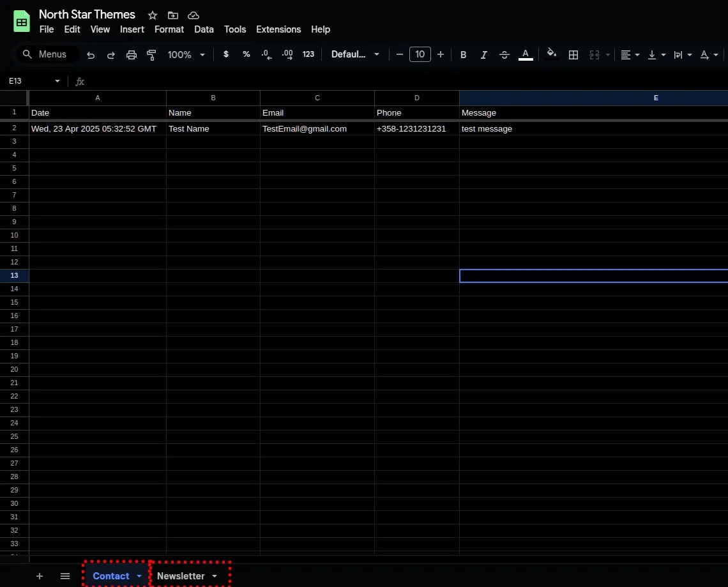Image resolution: width=728 pixels, height=587 pixels.
Task: Click the font size field showing 10
Action: 420,54
